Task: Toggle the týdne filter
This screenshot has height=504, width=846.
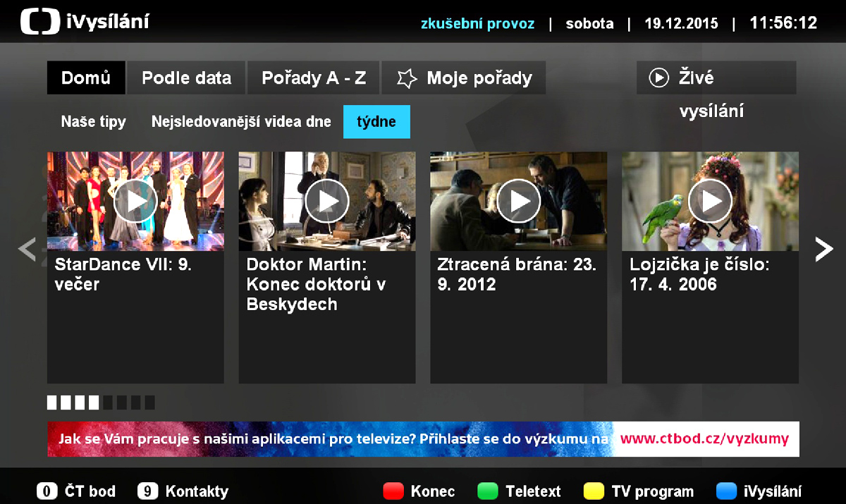Action: pyautogui.click(x=376, y=121)
